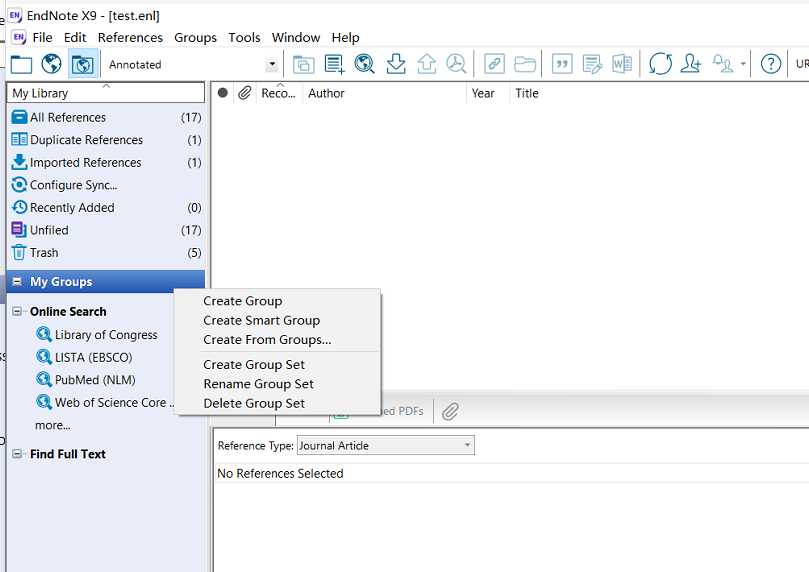Click the more... link under Online Search
The image size is (809, 572).
tap(53, 425)
